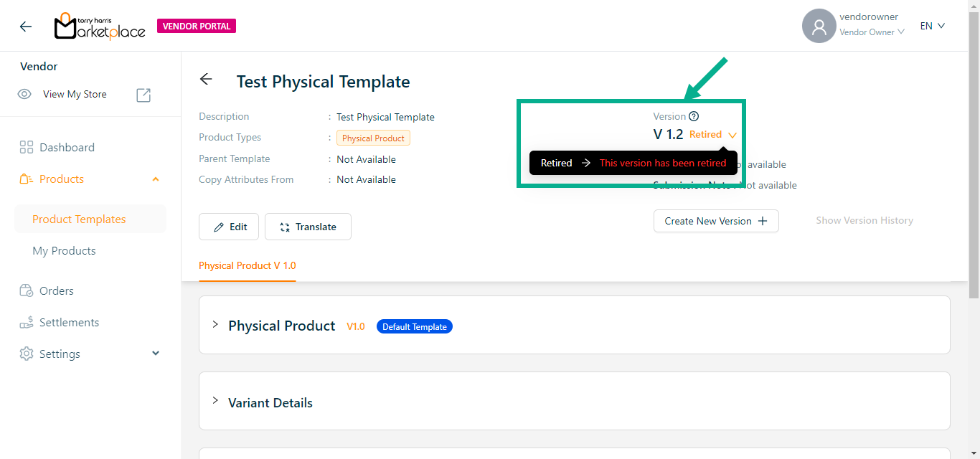Click the Edit button
Screen dimensions: 980x459
click(229, 227)
